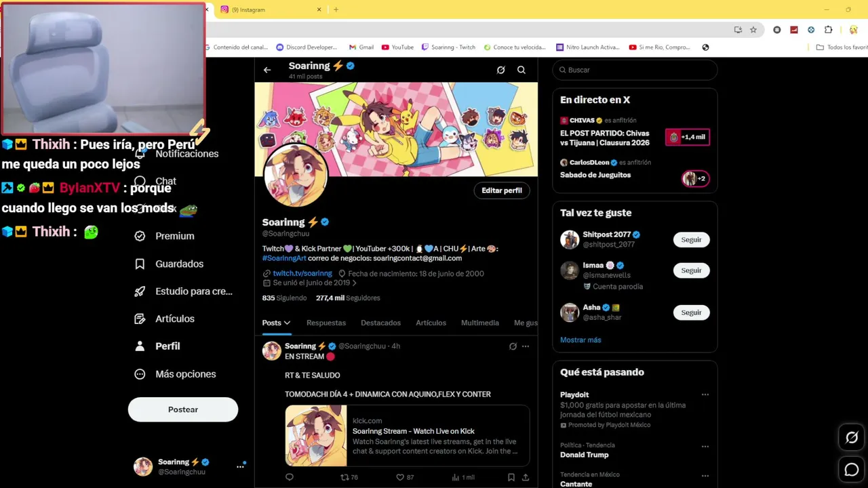The image size is (868, 488).
Task: Follow Shitpost 2077 with Seguir button
Action: (691, 239)
